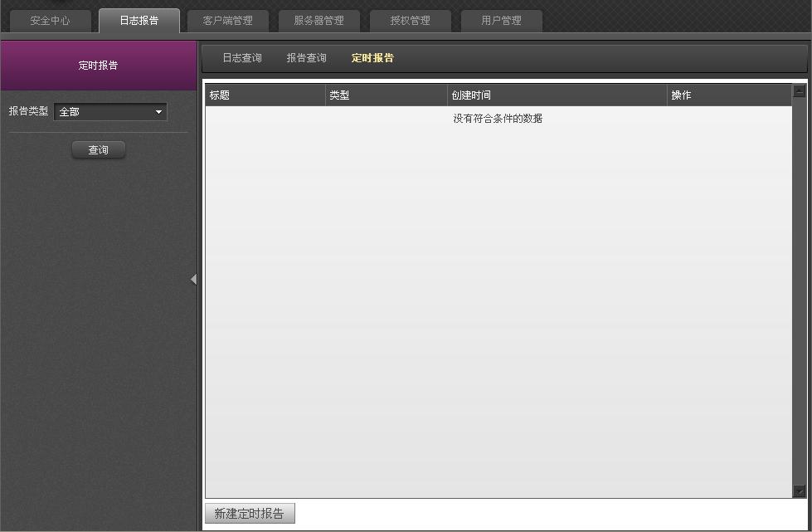Screen dimensions: 812x532
Task: Expand the 报告类型 dropdown
Action: (x=110, y=112)
